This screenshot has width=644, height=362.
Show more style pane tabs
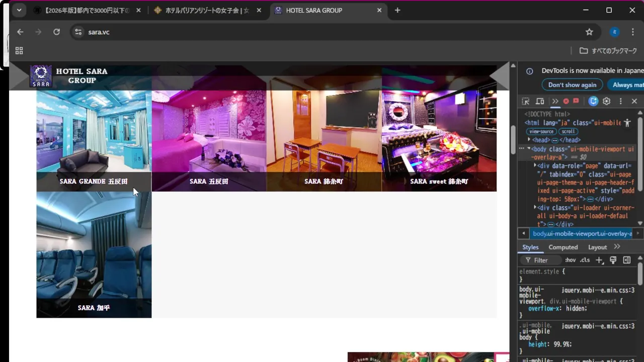[x=617, y=247]
